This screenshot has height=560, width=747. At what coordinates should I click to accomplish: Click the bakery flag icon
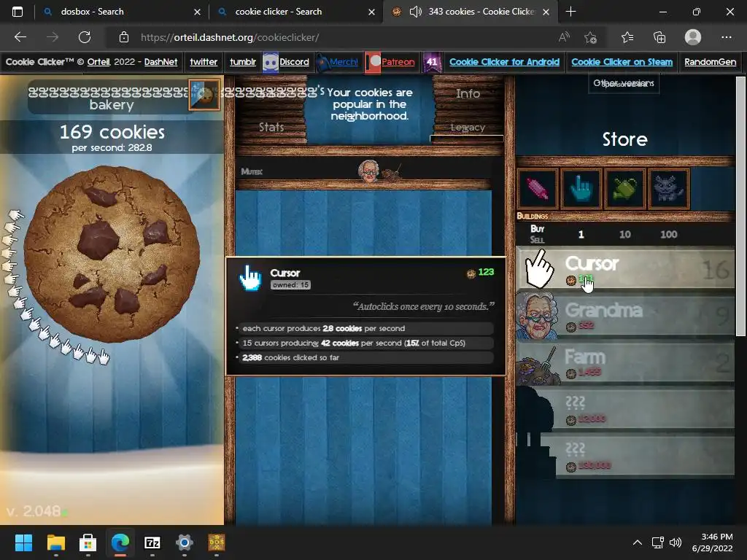[x=204, y=95]
